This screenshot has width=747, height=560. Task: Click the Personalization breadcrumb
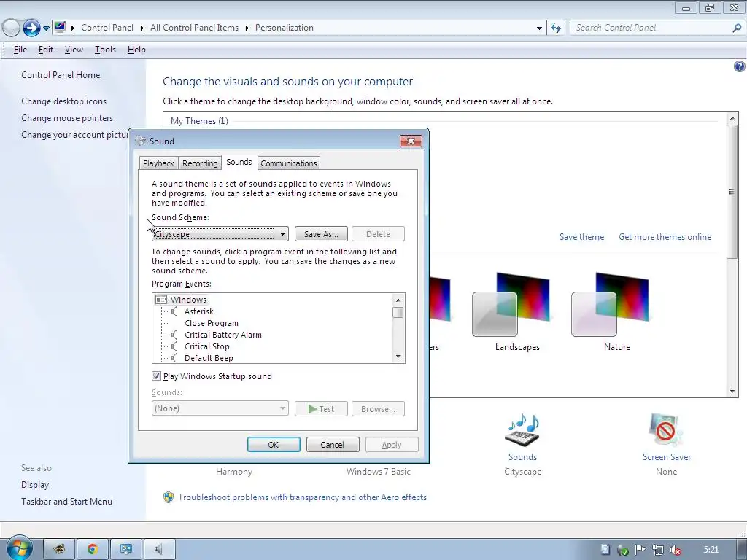click(285, 28)
